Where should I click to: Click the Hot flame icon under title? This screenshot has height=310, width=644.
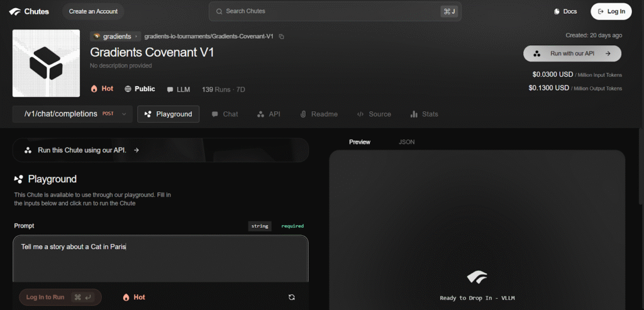pyautogui.click(x=94, y=89)
